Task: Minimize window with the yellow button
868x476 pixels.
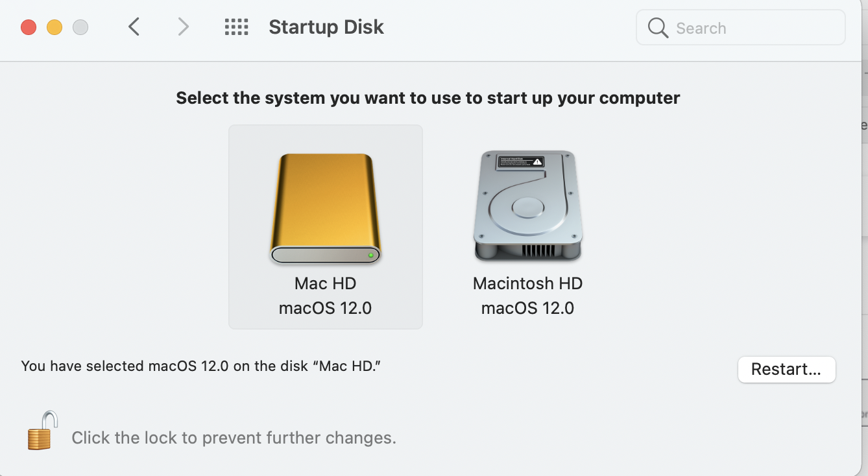Action: click(54, 27)
